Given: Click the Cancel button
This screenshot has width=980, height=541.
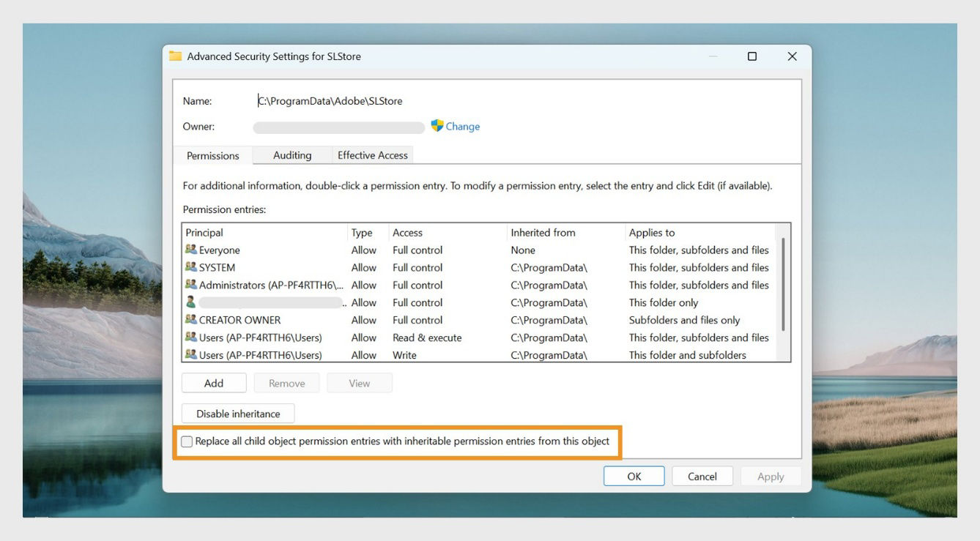Looking at the screenshot, I should [702, 477].
